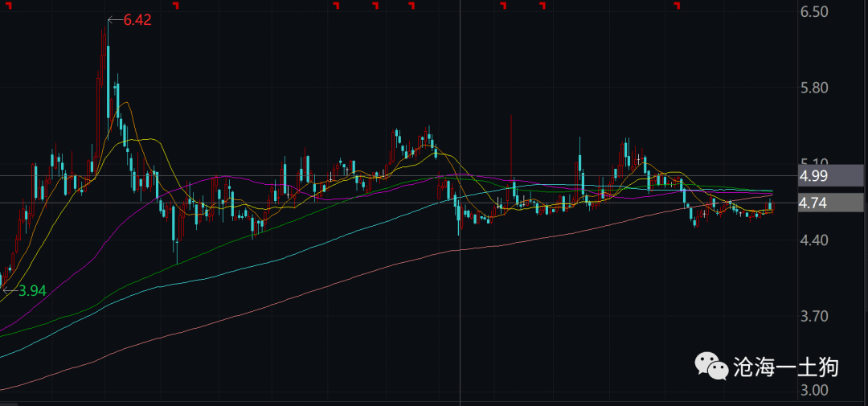The width and height of the screenshot is (868, 406).
Task: Click the 3.70 price axis label
Action: (813, 316)
